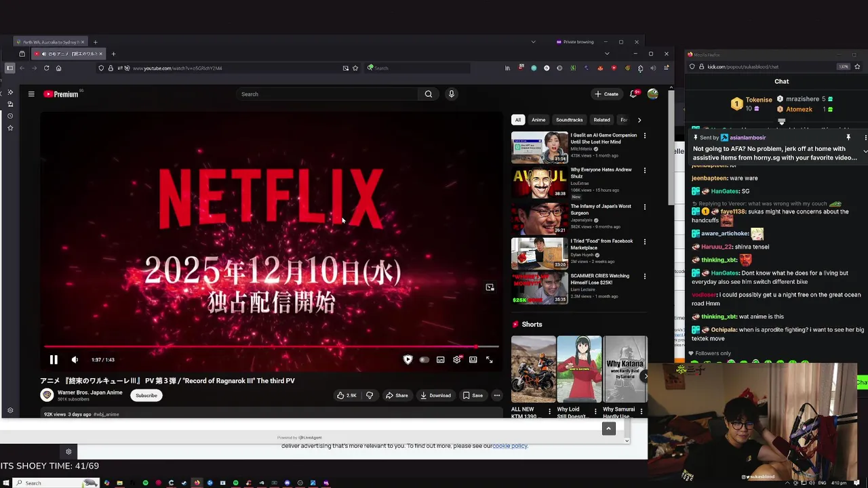Image resolution: width=868 pixels, height=488 pixels.
Task: Download the video
Action: coord(435,395)
